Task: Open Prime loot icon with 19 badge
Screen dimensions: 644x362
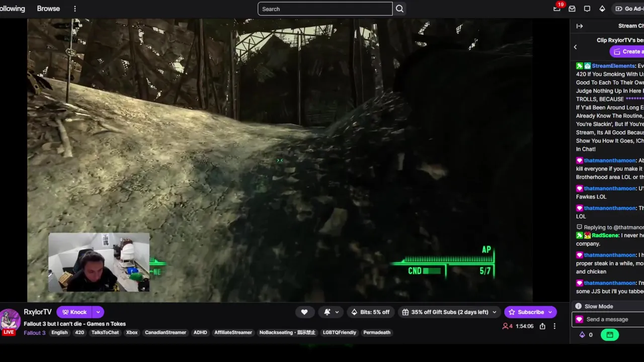Action: [x=557, y=9]
